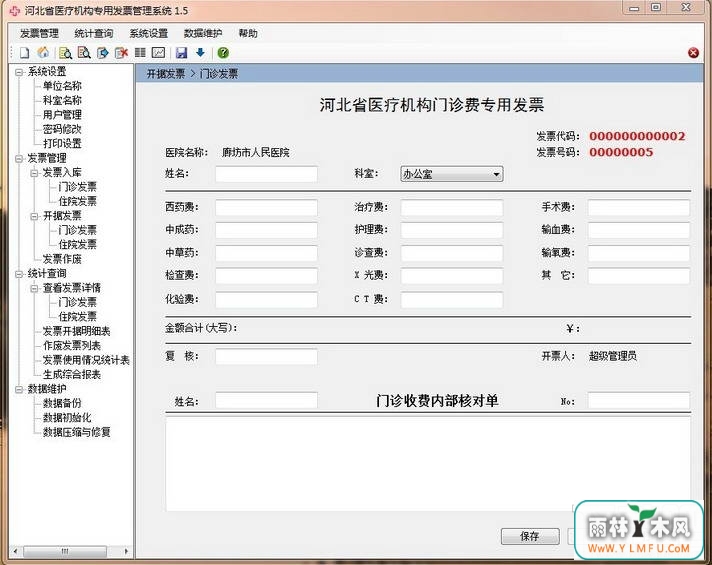Click the blue floppy disk save icon

click(182, 53)
